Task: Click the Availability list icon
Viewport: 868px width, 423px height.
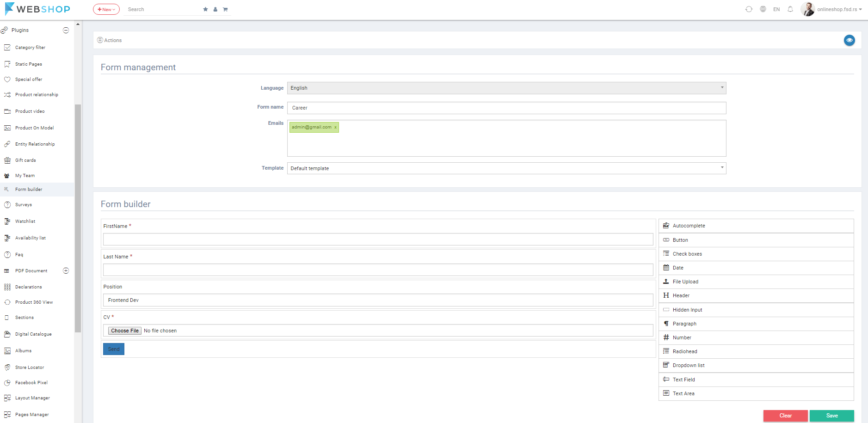Action: tap(7, 238)
